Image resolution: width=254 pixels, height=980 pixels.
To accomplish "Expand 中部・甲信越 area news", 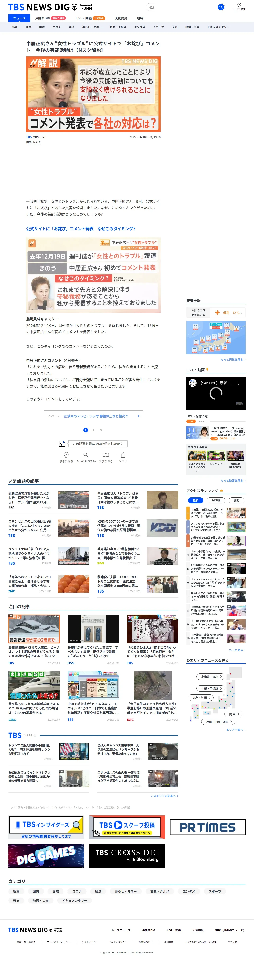I will click(211, 688).
